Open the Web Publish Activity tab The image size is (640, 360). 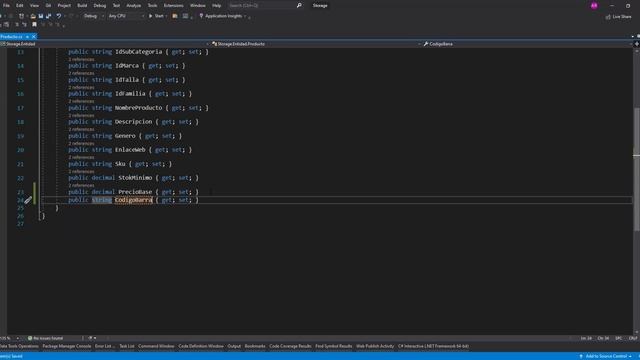[x=375, y=346]
